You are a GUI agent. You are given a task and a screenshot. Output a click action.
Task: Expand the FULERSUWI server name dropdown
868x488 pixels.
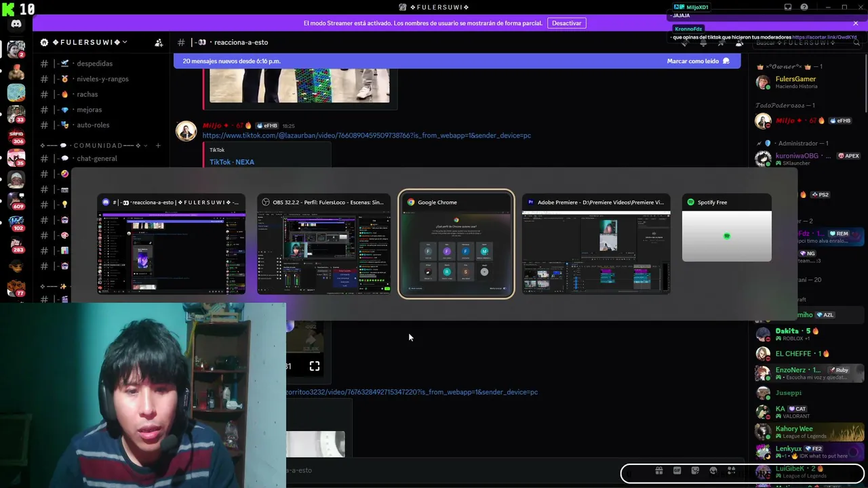click(125, 42)
